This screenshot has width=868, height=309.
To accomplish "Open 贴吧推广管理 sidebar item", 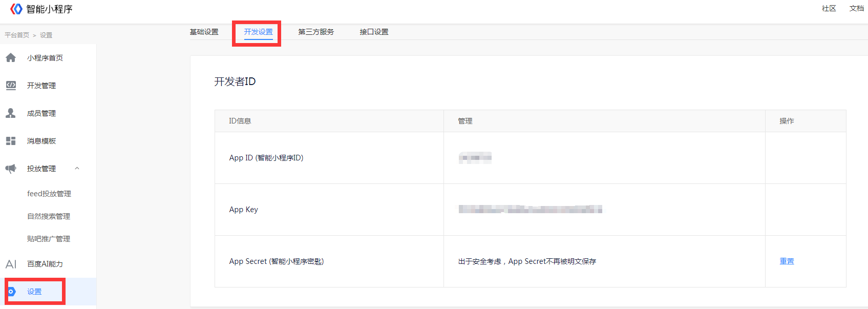I will [x=49, y=239].
